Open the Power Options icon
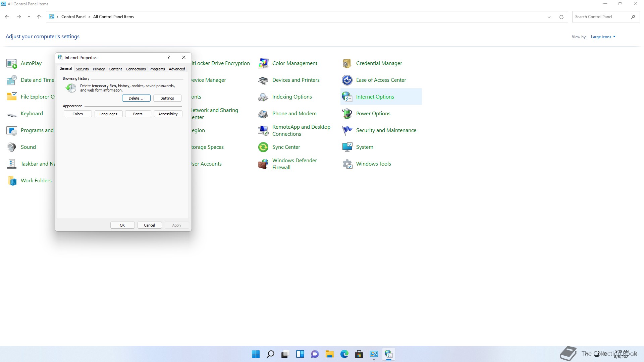Image resolution: width=644 pixels, height=362 pixels. tap(347, 114)
